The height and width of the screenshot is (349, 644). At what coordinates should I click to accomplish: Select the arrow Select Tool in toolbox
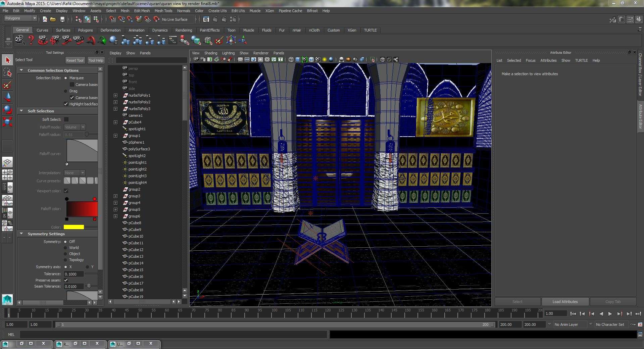(7, 60)
